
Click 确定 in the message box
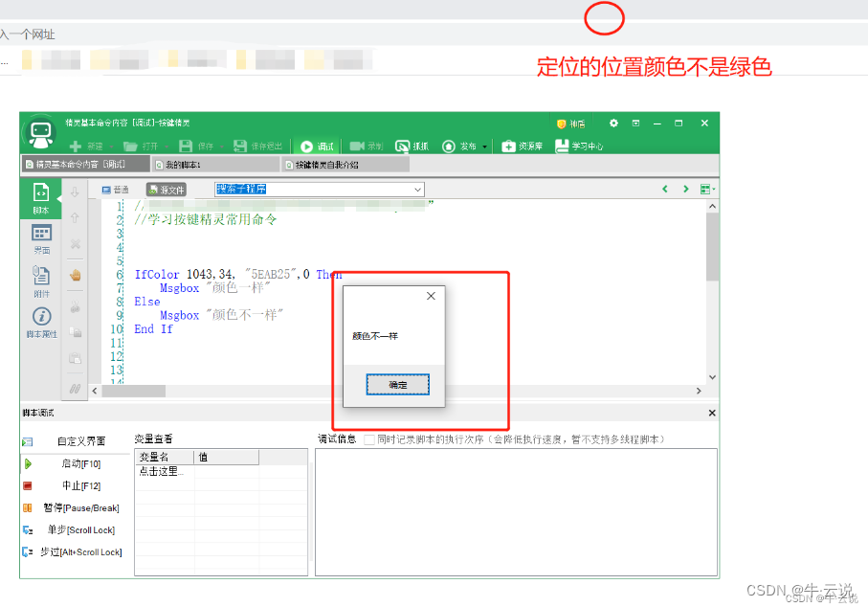click(x=397, y=384)
